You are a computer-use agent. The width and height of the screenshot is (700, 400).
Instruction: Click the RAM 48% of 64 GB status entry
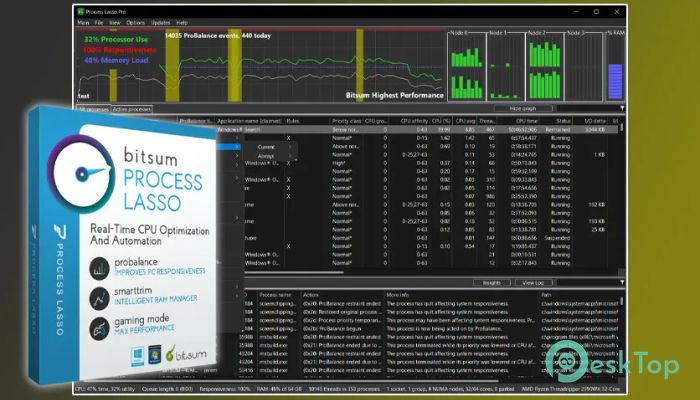(x=279, y=389)
